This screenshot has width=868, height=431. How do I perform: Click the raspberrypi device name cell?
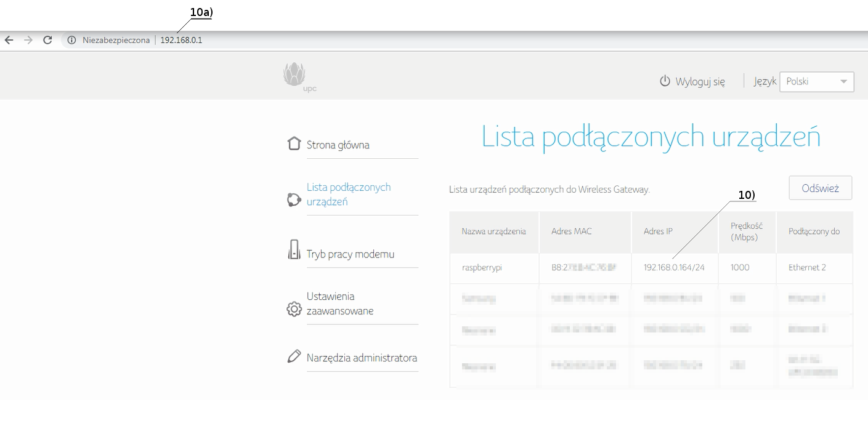pyautogui.click(x=482, y=268)
